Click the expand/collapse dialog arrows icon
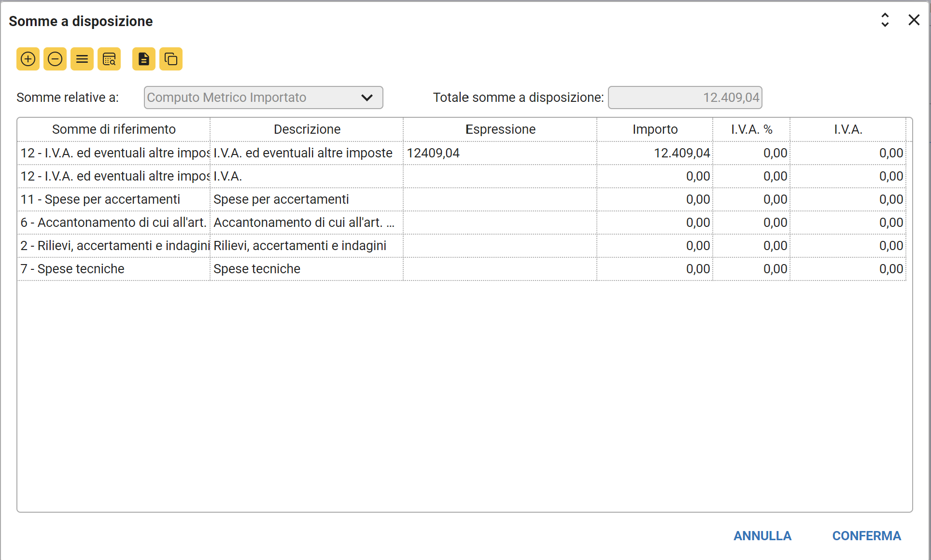This screenshot has width=931, height=560. [x=885, y=20]
